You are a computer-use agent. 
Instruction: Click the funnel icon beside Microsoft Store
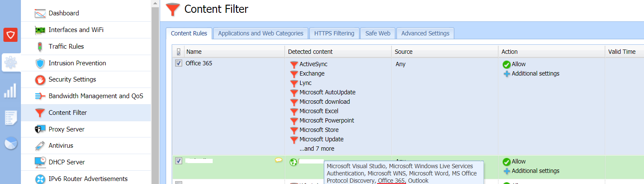(294, 130)
